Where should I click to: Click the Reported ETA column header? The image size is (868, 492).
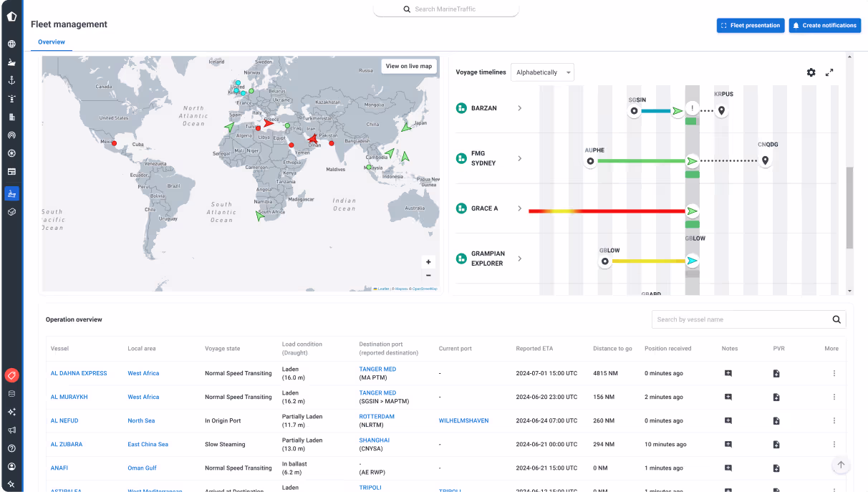[534, 349]
